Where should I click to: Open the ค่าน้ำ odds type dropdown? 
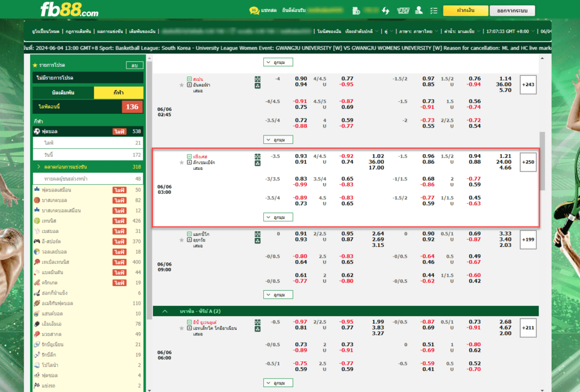click(462, 31)
